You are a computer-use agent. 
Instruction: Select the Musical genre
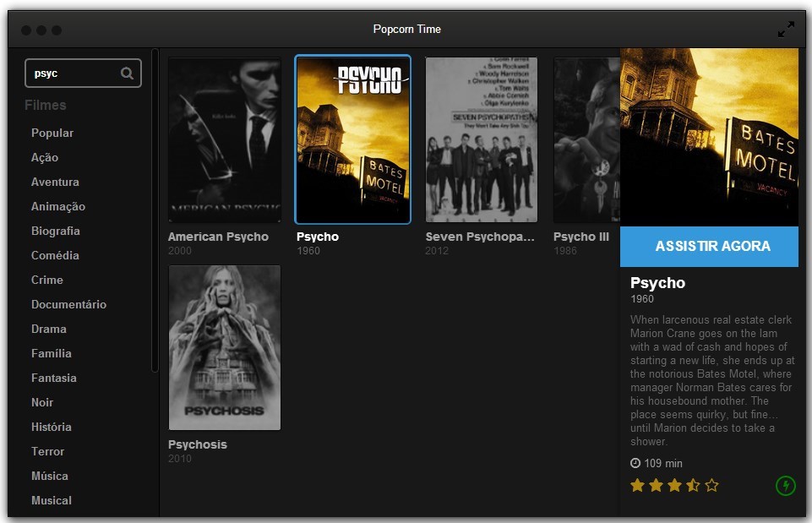52,500
